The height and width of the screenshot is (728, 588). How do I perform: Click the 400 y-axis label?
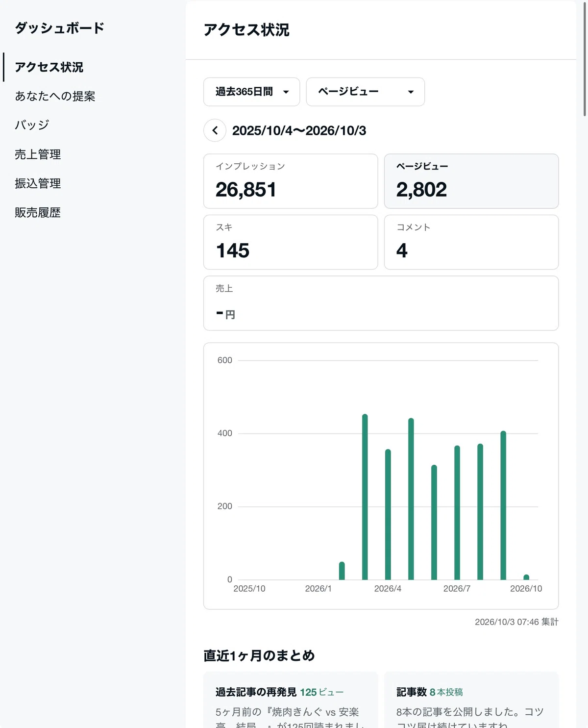coord(225,433)
